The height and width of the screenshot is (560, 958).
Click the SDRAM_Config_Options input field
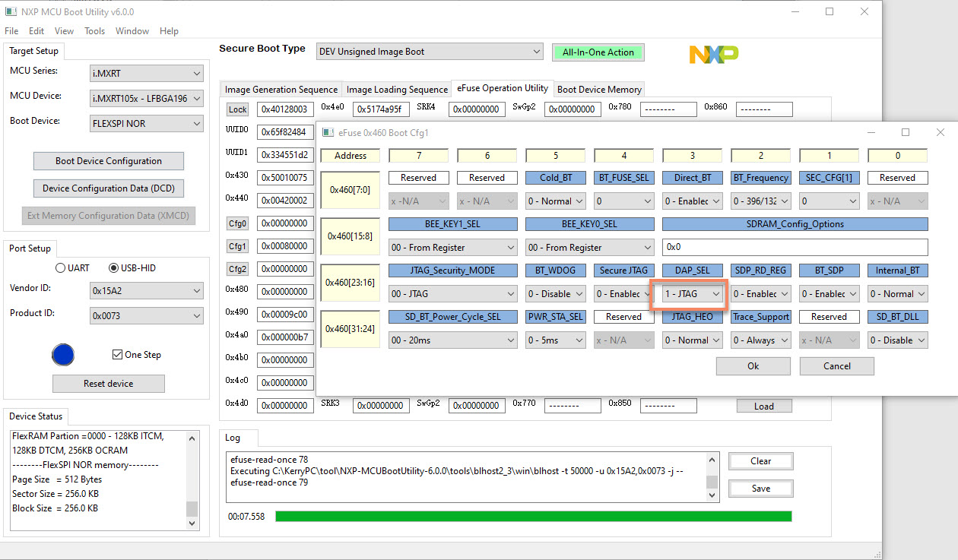795,247
